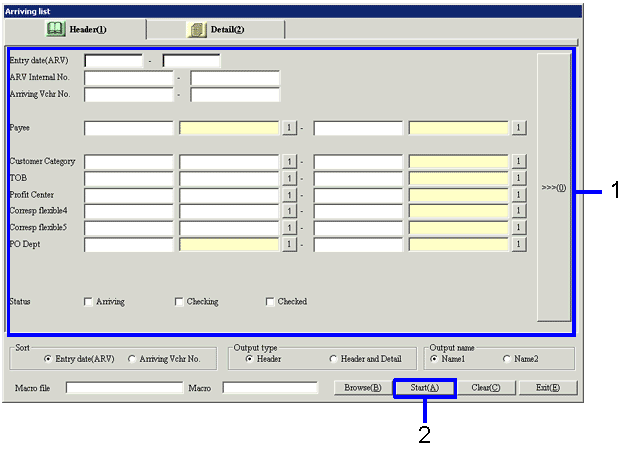The height and width of the screenshot is (452, 633).
Task: Check the Checking status box
Action: click(179, 302)
